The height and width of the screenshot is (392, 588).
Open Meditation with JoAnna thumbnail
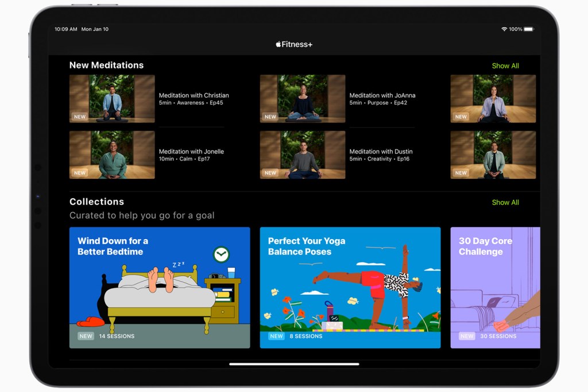click(303, 99)
